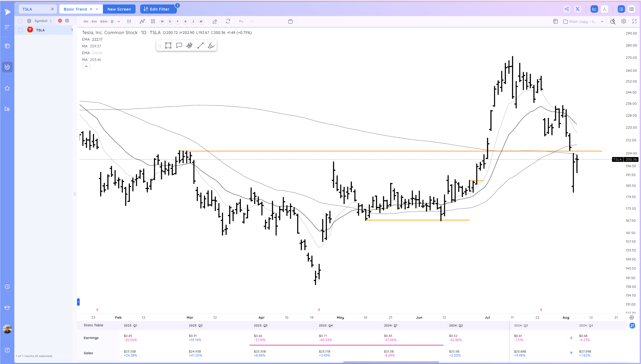Click the bar chart style icon
This screenshot has height=364, width=641.
(x=129, y=21)
